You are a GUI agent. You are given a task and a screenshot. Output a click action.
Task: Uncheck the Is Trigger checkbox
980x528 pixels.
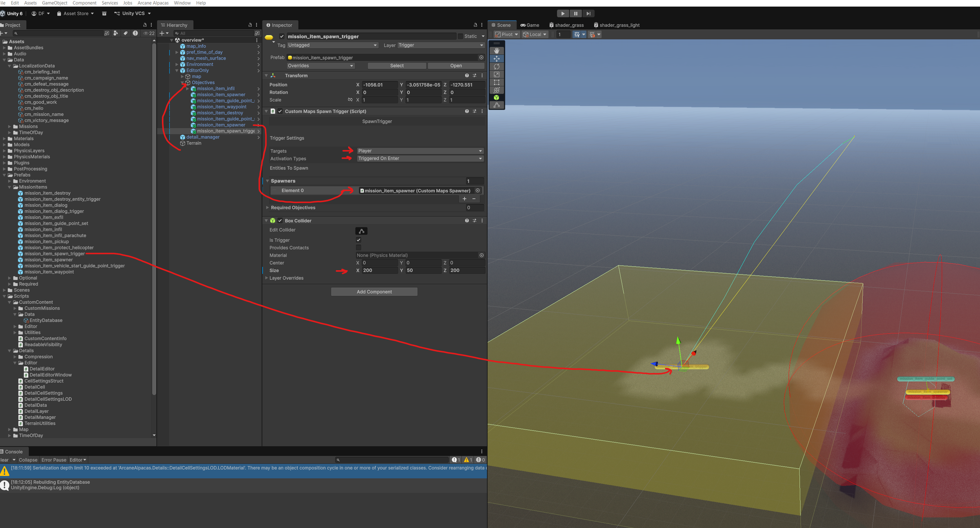(358, 240)
